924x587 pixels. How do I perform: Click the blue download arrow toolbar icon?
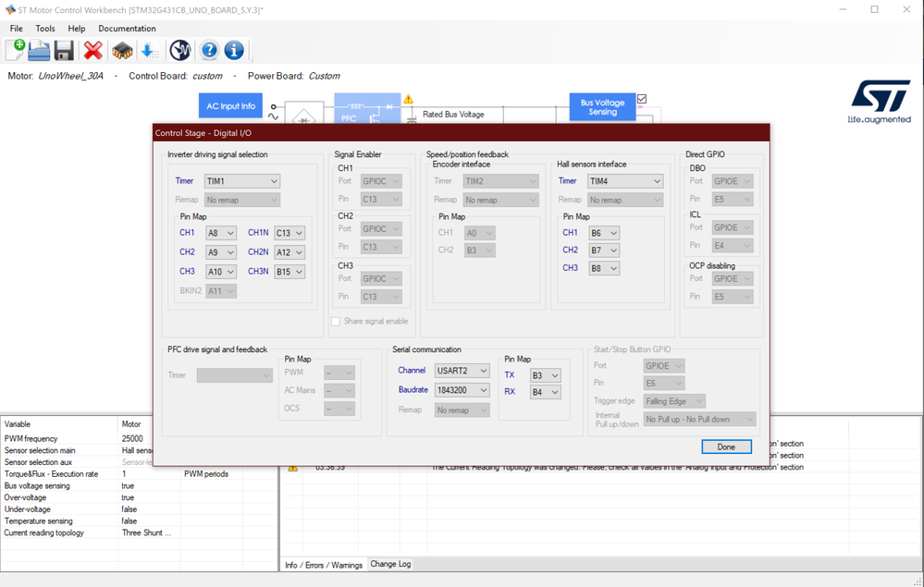pyautogui.click(x=150, y=50)
